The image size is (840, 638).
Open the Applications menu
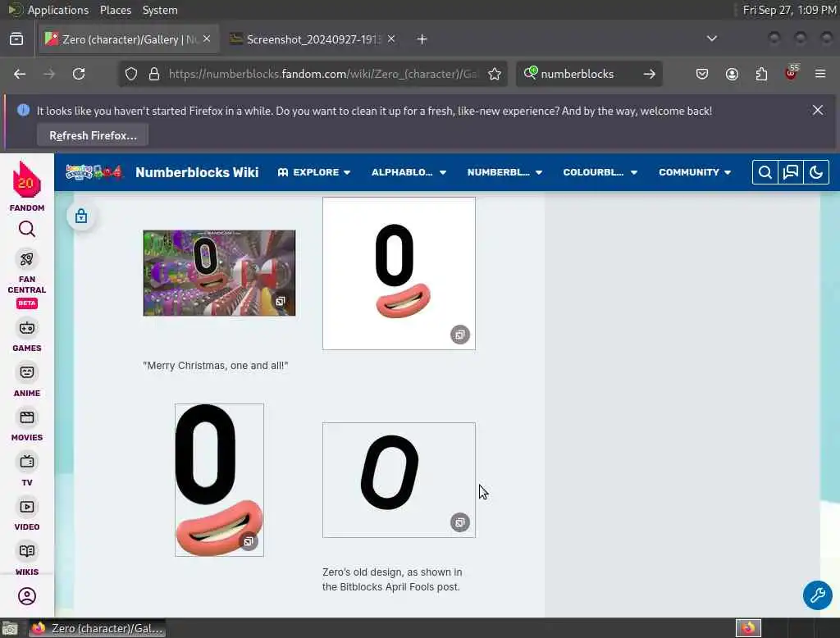point(58,10)
